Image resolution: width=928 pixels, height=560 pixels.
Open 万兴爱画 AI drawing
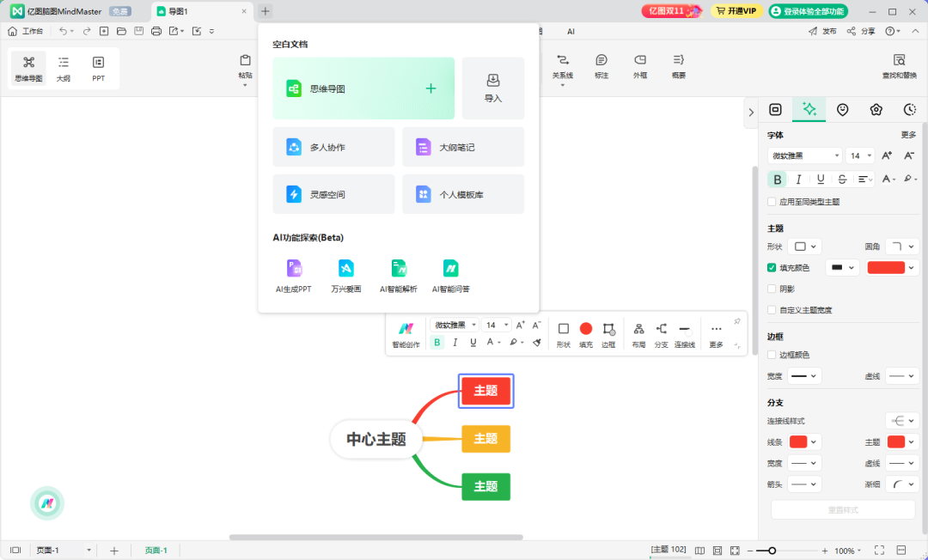[345, 275]
